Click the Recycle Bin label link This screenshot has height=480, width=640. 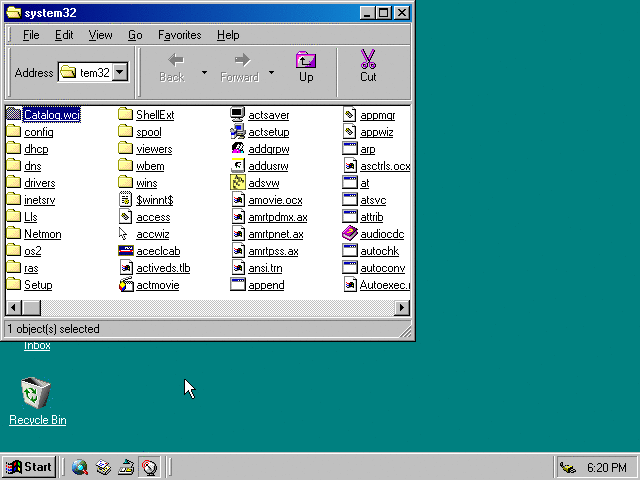tap(38, 420)
